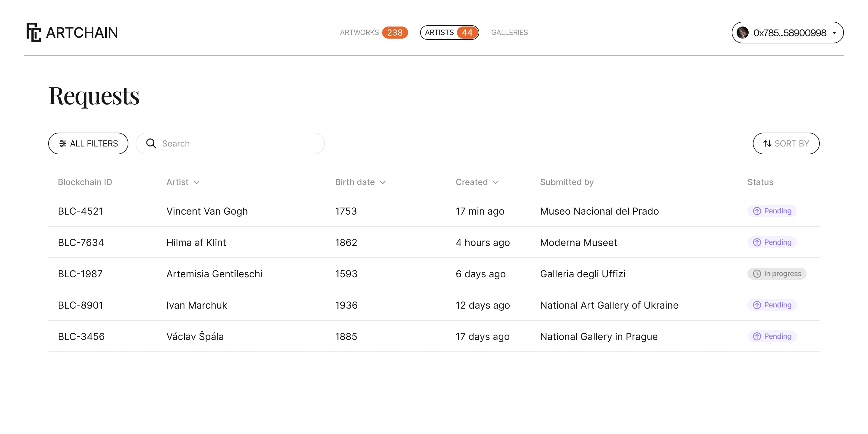The height and width of the screenshot is (434, 868).
Task: Select artist Hilma af Klint
Action: tap(196, 242)
